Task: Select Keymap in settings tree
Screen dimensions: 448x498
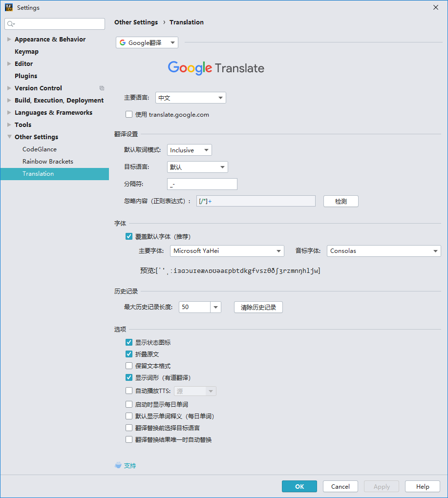Action: (26, 51)
